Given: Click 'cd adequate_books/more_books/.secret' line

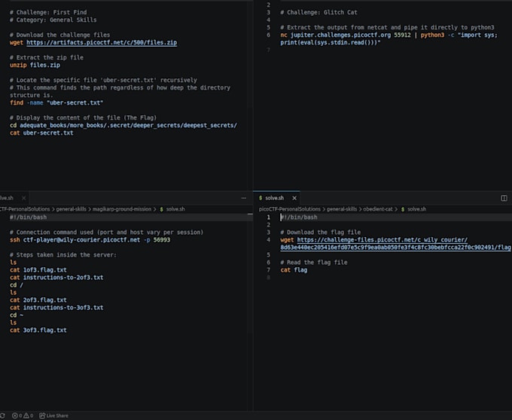Looking at the screenshot, I should (x=123, y=125).
